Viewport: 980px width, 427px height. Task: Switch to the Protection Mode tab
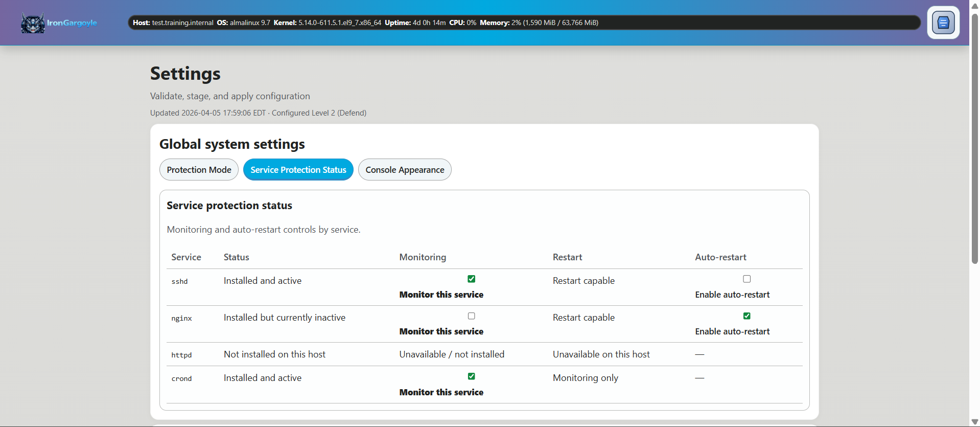point(199,170)
